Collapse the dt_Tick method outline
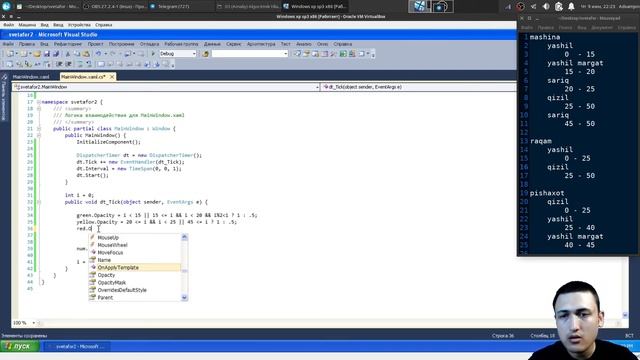The width and height of the screenshot is (640, 360). tap(39, 202)
